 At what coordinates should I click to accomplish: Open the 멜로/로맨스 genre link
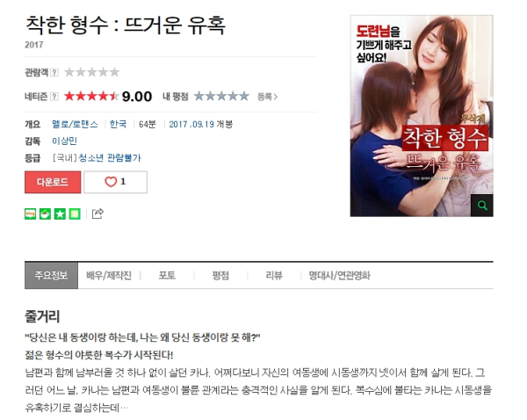click(x=75, y=124)
